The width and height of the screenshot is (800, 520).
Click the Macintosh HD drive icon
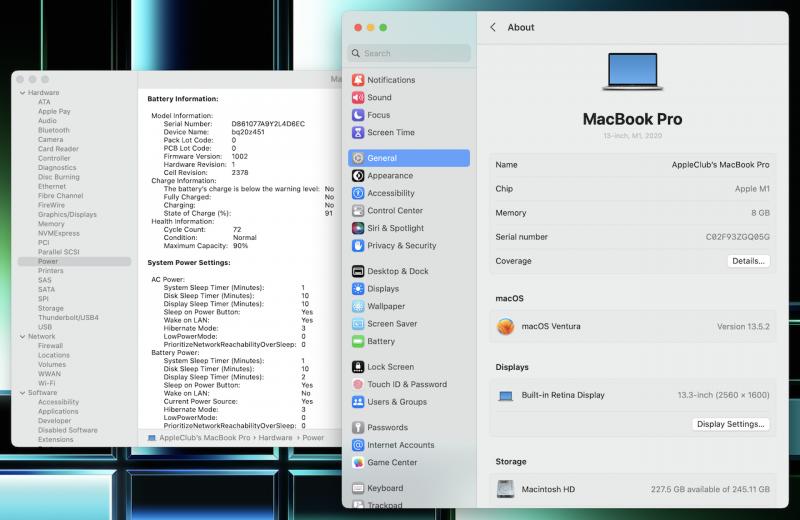[505, 489]
